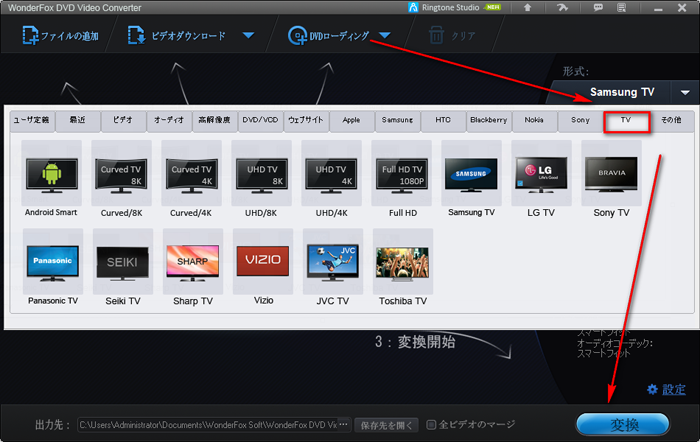The width and height of the screenshot is (700, 442).
Task: Click the クリア trash button
Action: pos(452,36)
